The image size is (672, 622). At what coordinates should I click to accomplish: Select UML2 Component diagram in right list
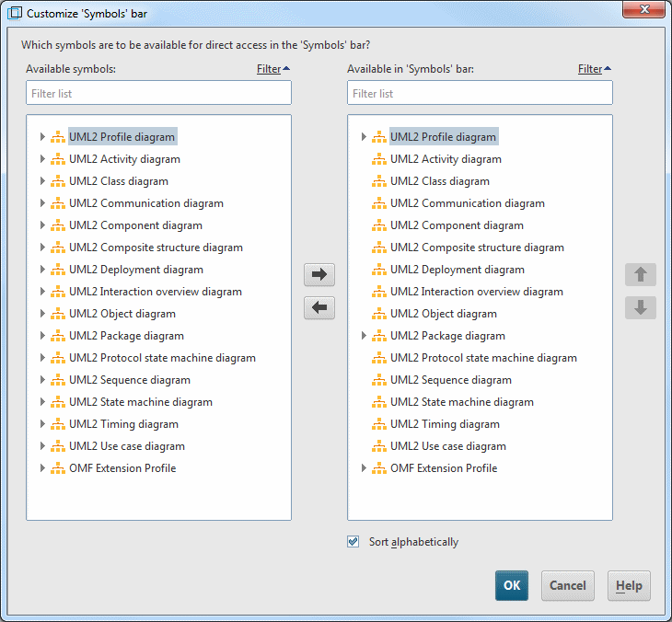coord(457,225)
